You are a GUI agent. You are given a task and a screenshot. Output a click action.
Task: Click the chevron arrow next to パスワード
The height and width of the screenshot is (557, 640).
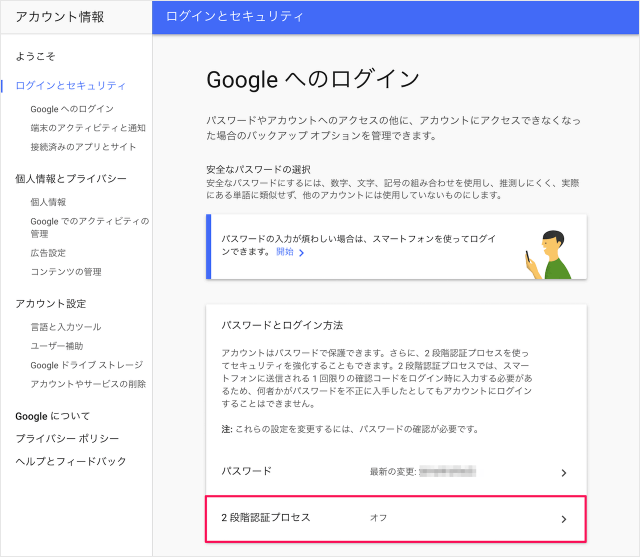[x=563, y=472]
